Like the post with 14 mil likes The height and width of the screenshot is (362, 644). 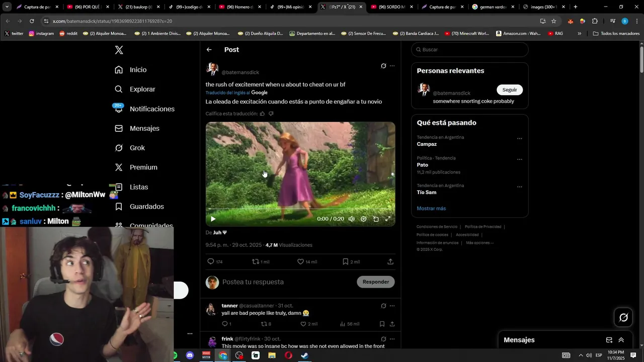click(x=307, y=261)
